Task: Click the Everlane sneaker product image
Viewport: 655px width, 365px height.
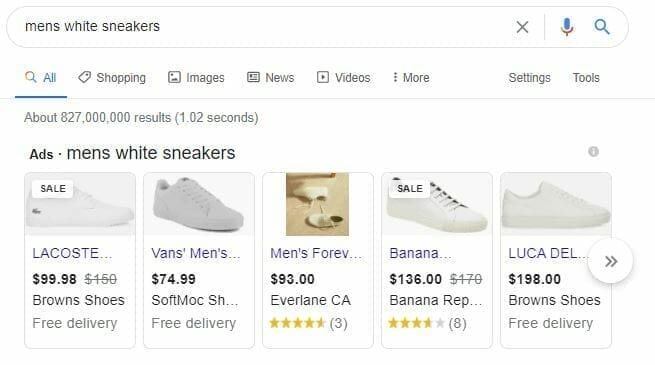Action: tap(317, 204)
